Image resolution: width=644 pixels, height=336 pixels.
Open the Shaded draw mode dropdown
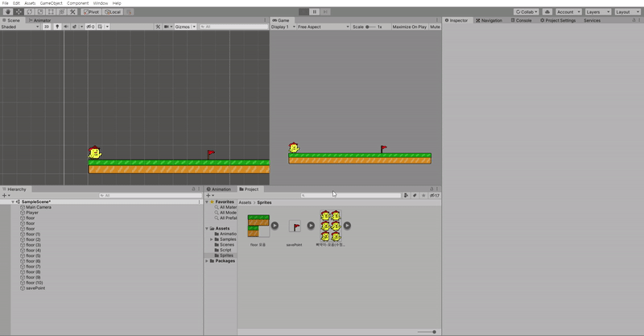click(x=20, y=27)
